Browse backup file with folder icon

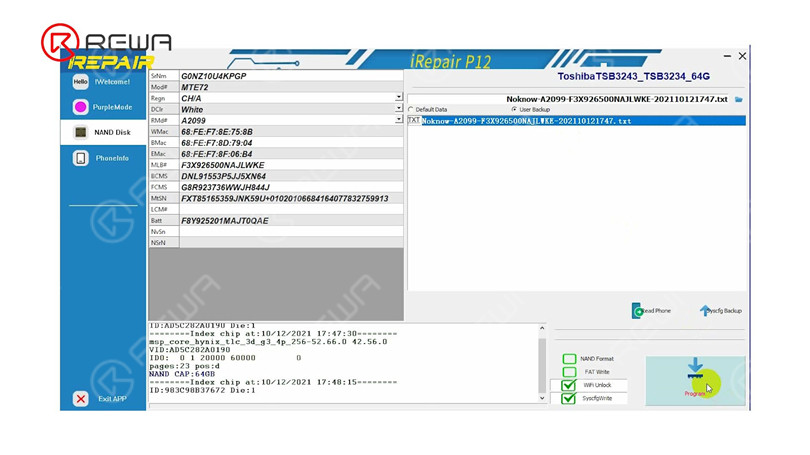click(x=739, y=99)
